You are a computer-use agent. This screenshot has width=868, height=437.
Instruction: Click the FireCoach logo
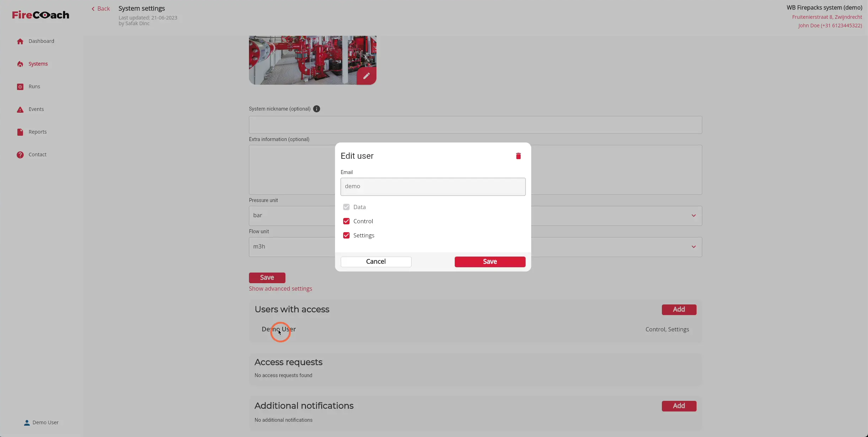[41, 15]
